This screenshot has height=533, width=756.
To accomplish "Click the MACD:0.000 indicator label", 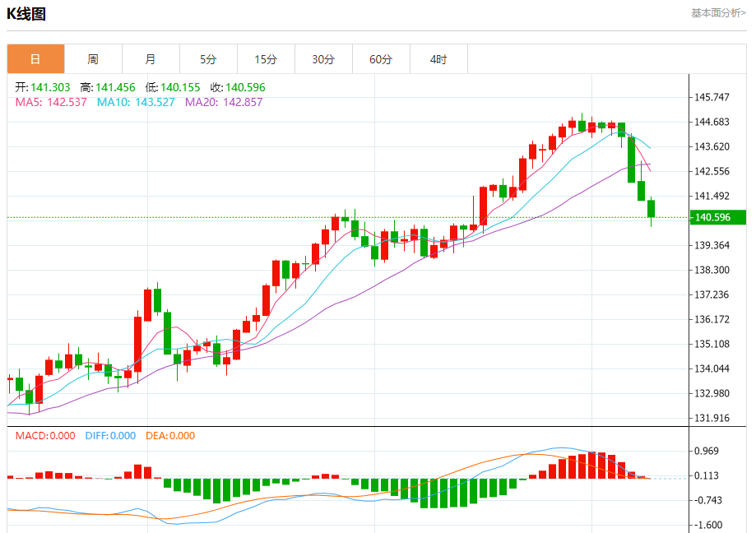I will tap(45, 436).
